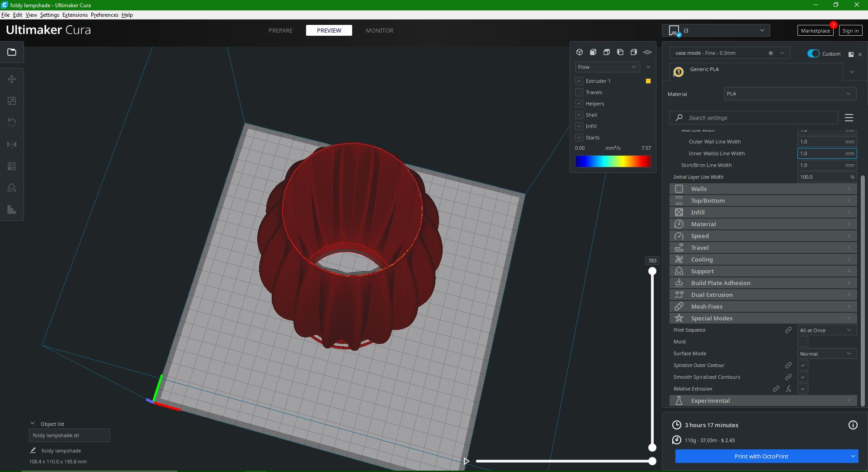This screenshot has height=472, width=868.
Task: Click the printer i3 monitor icon
Action: (x=675, y=31)
